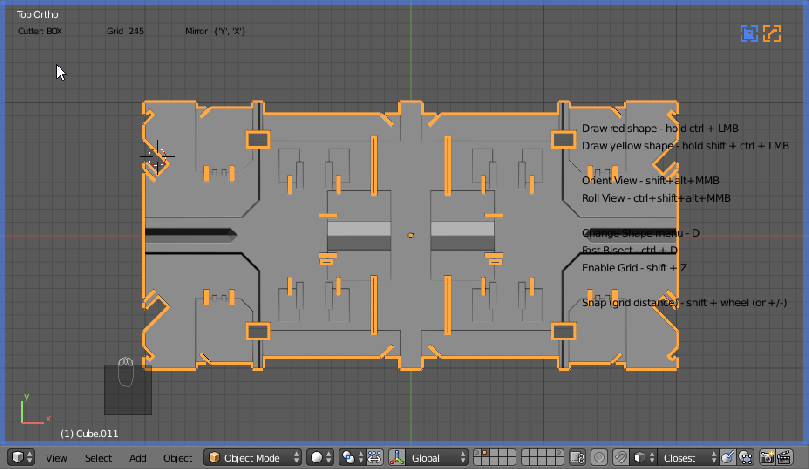Click the snap align rotation icon
This screenshot has height=469, width=809.
click(x=745, y=457)
